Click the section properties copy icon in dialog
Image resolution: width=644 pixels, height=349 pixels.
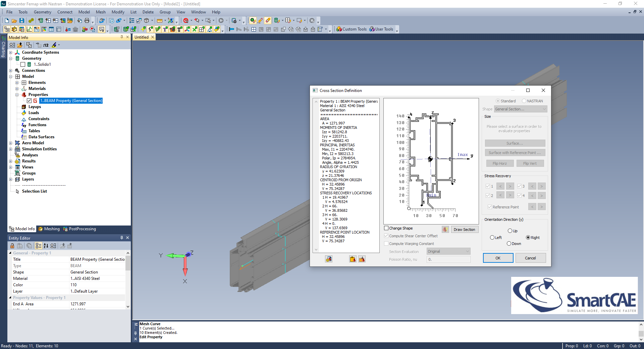329,259
